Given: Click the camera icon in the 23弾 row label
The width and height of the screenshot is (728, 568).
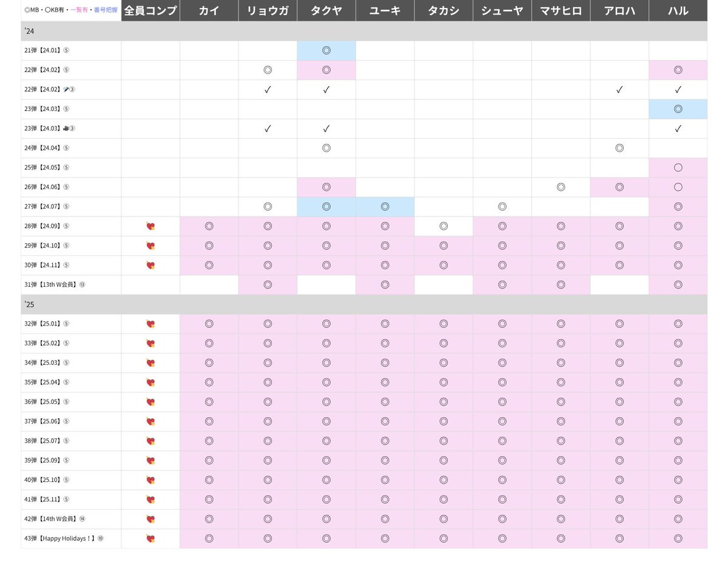Looking at the screenshot, I should (66, 129).
